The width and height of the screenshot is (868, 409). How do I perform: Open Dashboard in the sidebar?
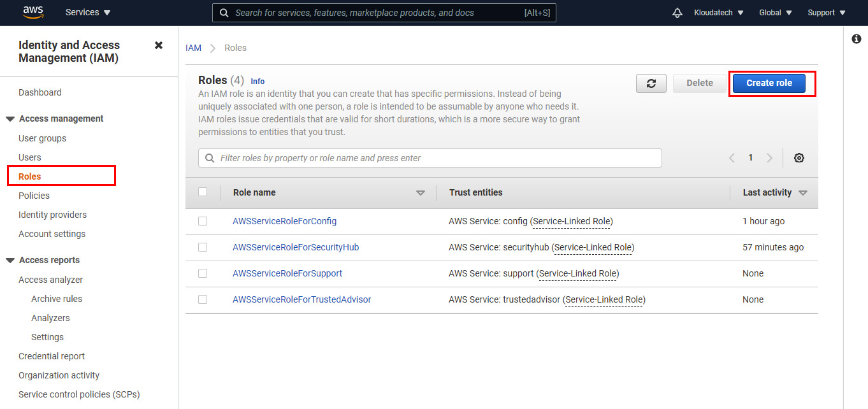tap(40, 92)
